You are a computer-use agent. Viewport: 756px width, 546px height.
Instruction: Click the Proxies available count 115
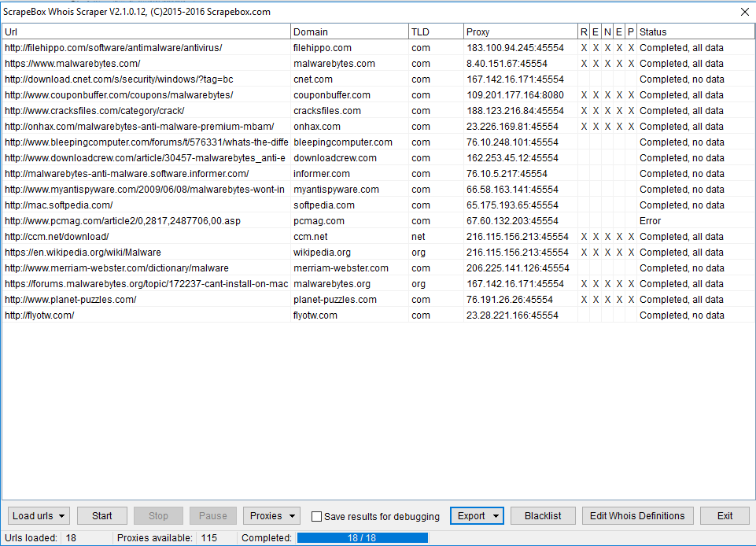click(208, 538)
